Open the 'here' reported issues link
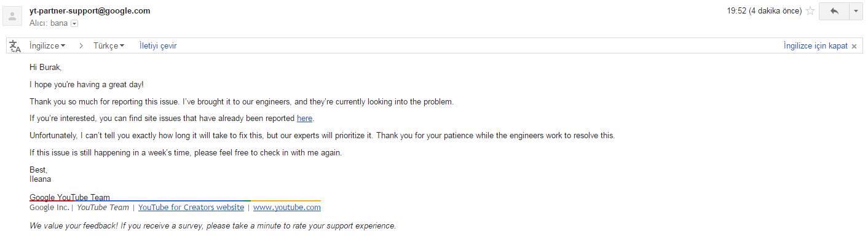Image resolution: width=868 pixels, height=242 pixels. pos(305,119)
